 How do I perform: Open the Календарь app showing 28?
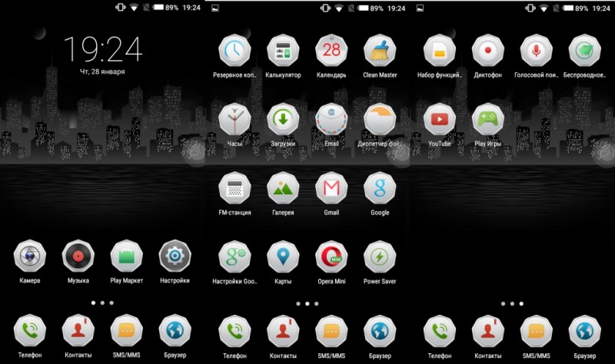(331, 51)
